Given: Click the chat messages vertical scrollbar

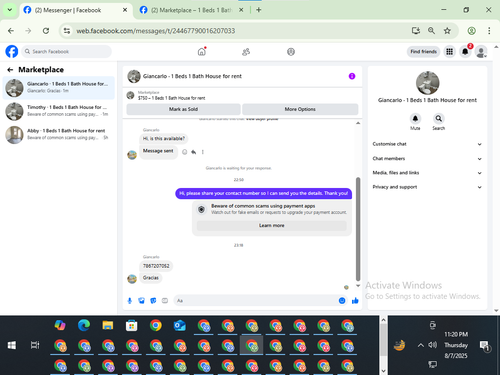Looking at the screenshot, I should 358,229.
